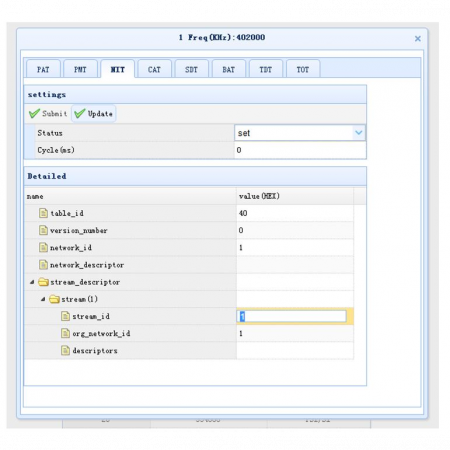Click the network_id document icon

(x=43, y=247)
